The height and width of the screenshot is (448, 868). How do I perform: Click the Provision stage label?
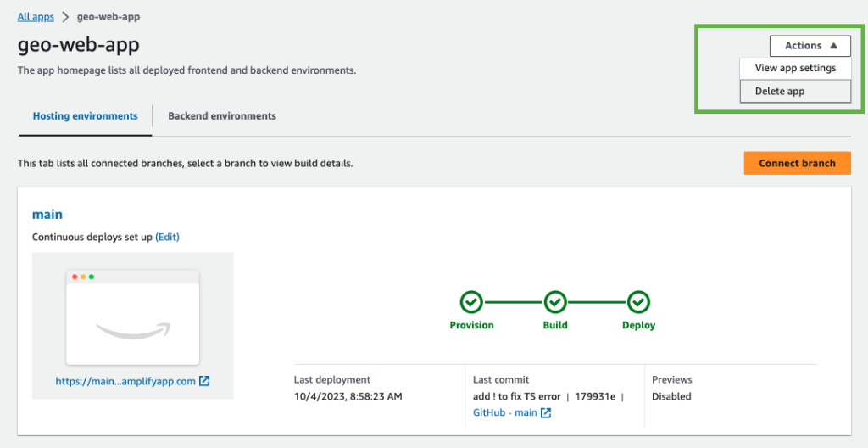[x=471, y=326]
